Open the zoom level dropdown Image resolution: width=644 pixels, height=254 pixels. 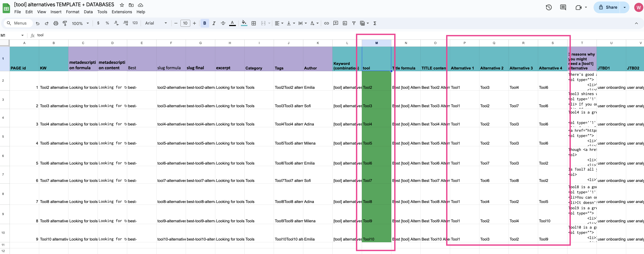click(x=80, y=23)
